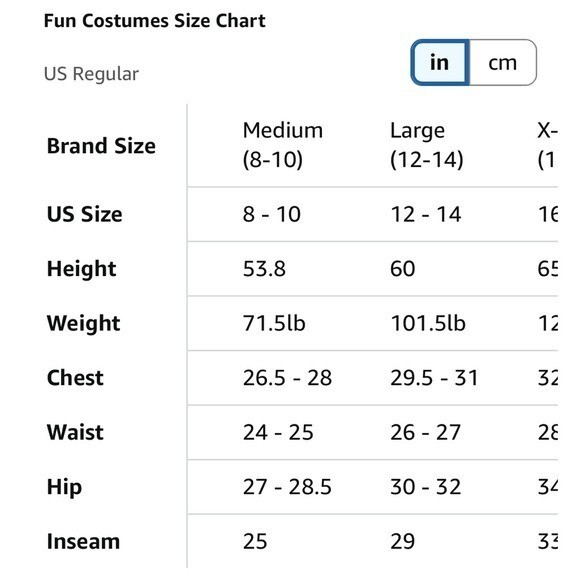This screenshot has height=580, width=580.
Task: Click Large inseam value 29
Action: (x=402, y=541)
